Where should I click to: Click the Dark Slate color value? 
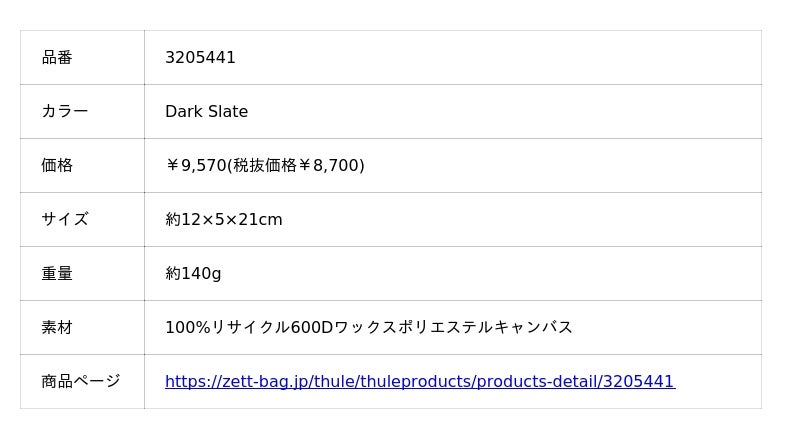pyautogui.click(x=206, y=112)
